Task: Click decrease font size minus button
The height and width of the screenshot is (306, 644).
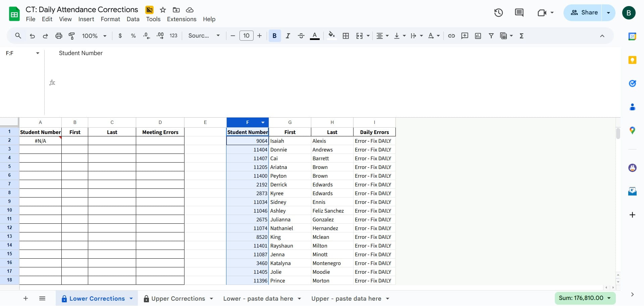Action: pyautogui.click(x=233, y=36)
